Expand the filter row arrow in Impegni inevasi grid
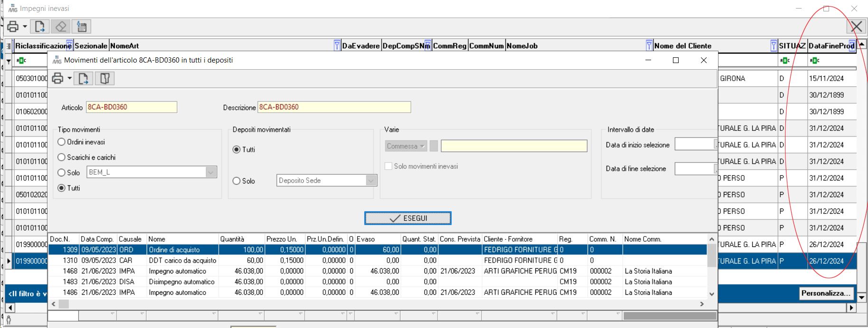 coord(9,61)
